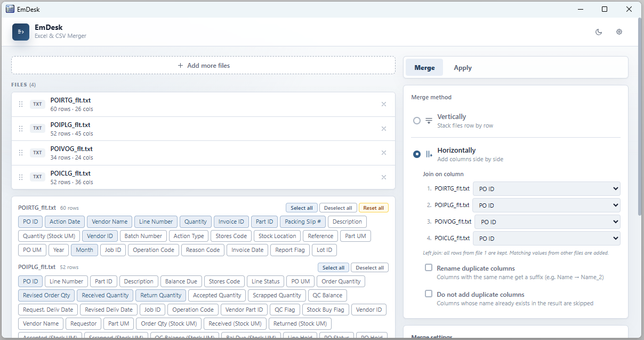The image size is (644, 340).
Task: Toggle the Received Quantity column chip
Action: [105, 295]
